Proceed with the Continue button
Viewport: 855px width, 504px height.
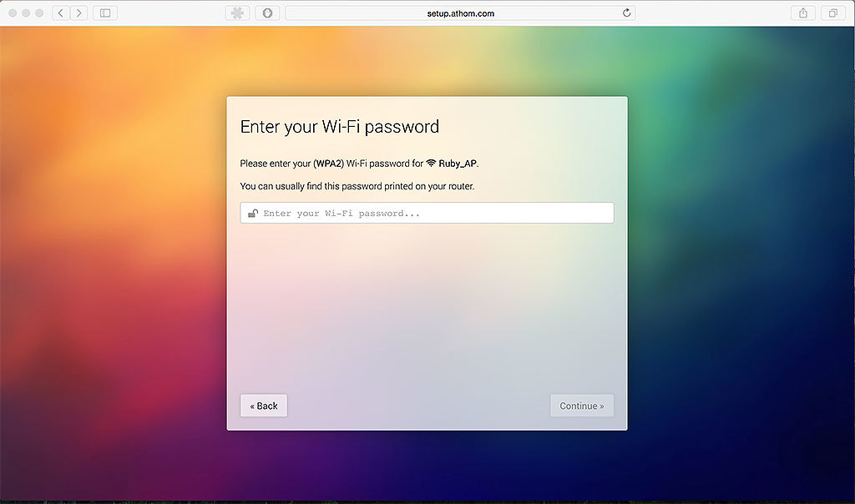pyautogui.click(x=582, y=406)
